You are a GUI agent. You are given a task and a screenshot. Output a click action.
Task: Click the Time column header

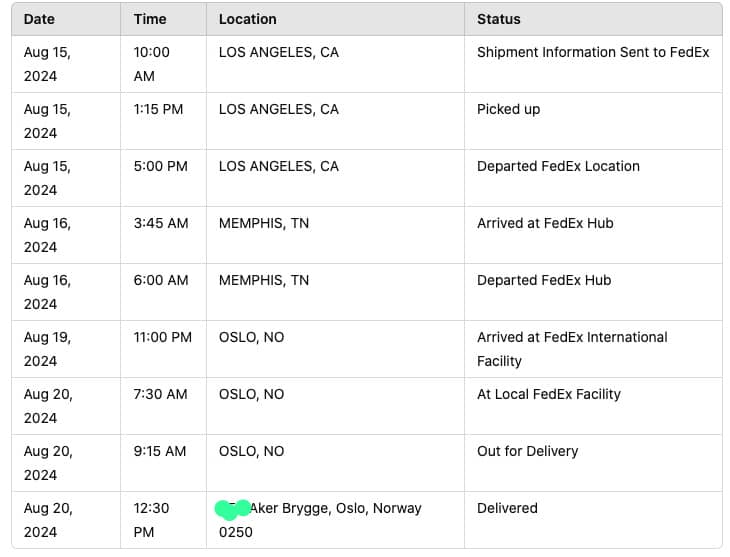[149, 19]
